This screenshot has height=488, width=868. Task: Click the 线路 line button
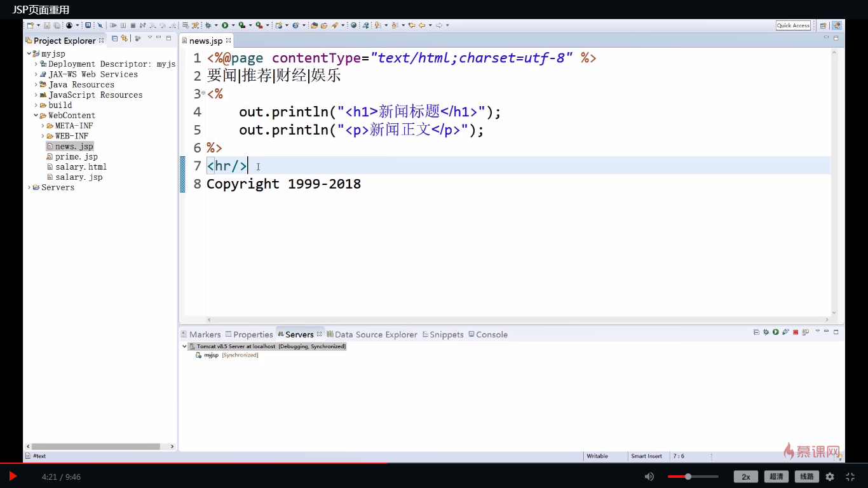[807, 477]
